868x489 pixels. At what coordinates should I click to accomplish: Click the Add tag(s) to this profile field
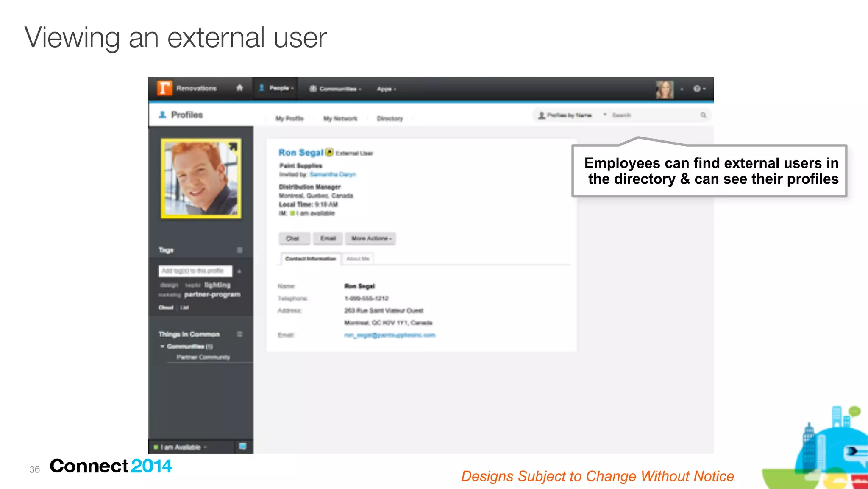[195, 271]
